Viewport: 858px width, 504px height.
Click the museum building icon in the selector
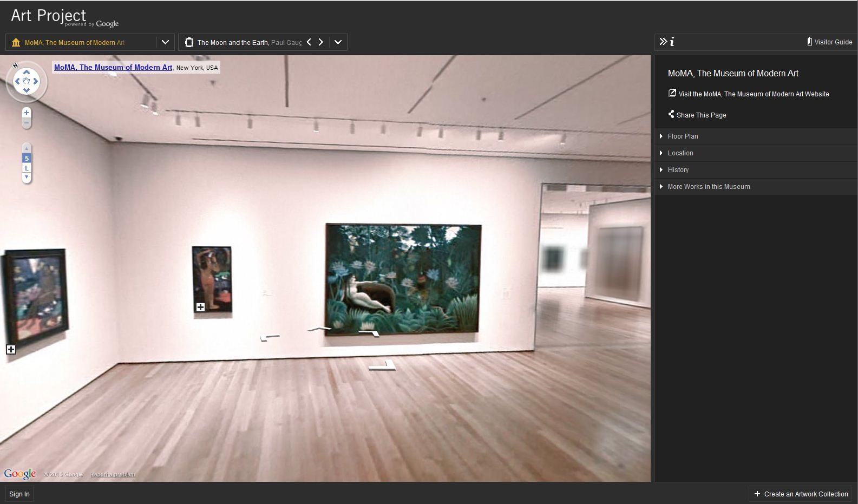[x=16, y=42]
